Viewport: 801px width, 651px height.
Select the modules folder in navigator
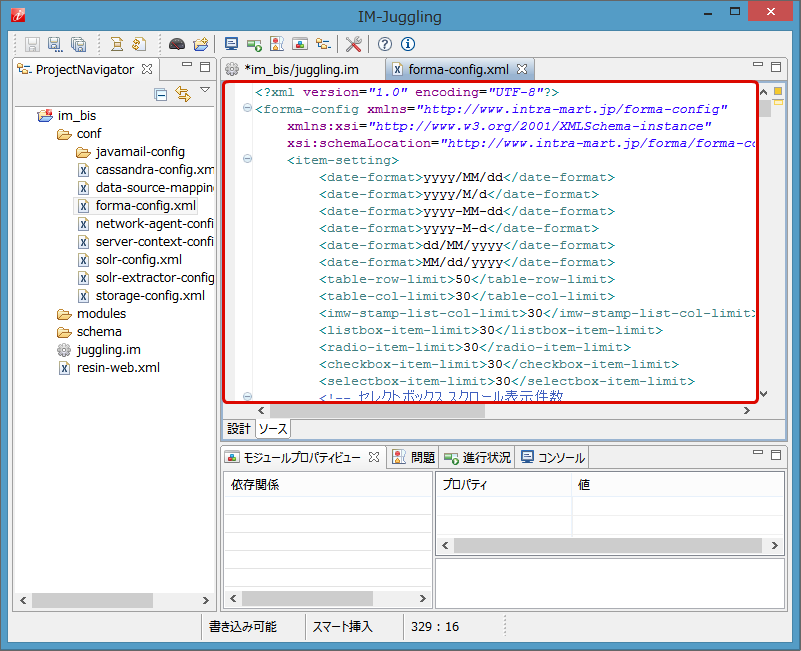pyautogui.click(x=101, y=313)
